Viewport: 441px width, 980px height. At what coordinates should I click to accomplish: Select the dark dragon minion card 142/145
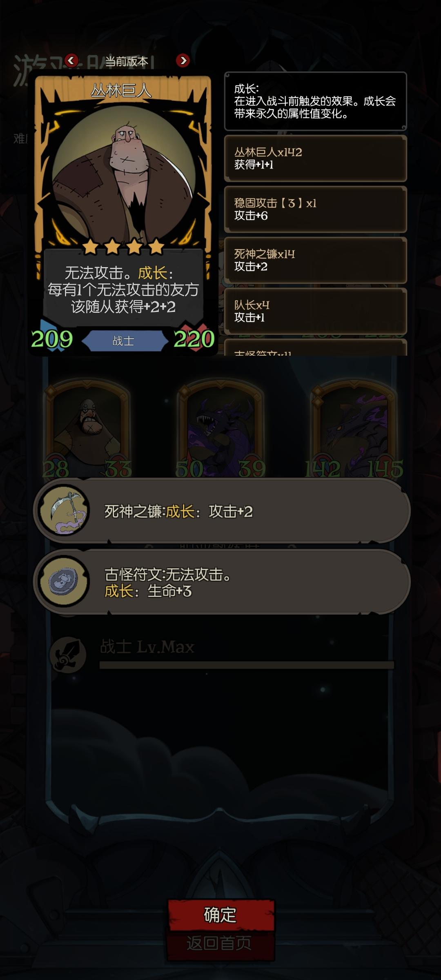click(x=354, y=429)
